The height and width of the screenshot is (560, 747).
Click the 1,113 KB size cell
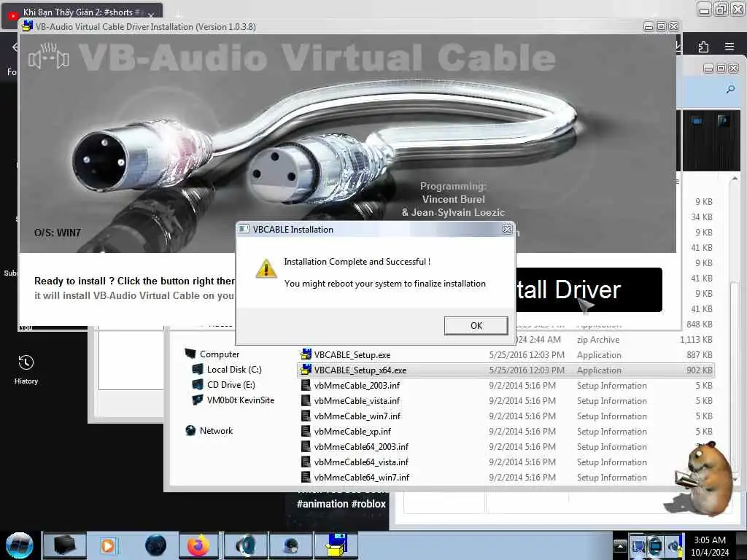(x=696, y=340)
